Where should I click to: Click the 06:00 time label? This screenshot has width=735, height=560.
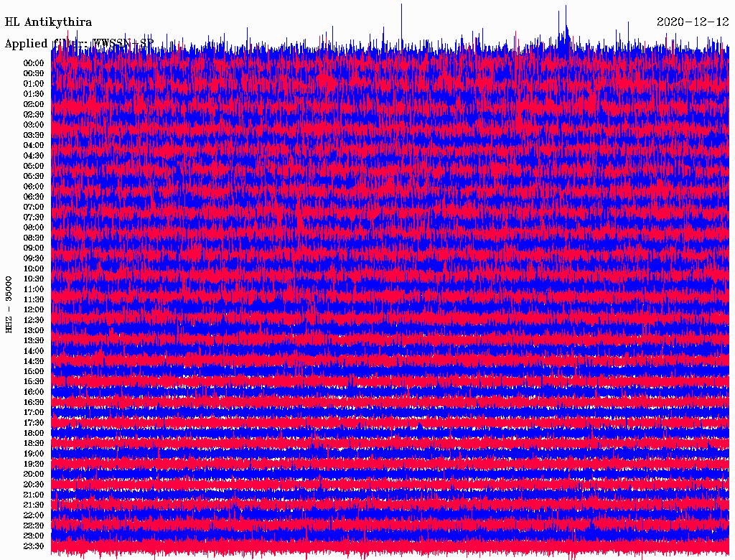point(34,187)
